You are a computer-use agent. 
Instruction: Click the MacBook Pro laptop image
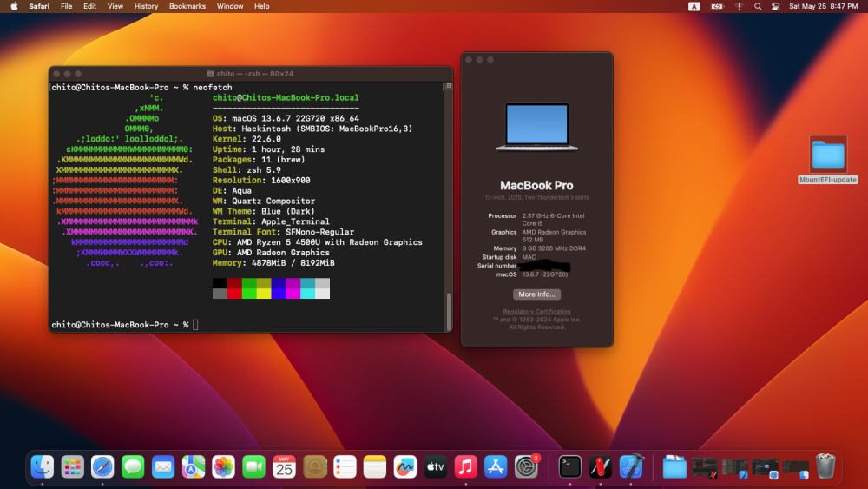(x=536, y=127)
